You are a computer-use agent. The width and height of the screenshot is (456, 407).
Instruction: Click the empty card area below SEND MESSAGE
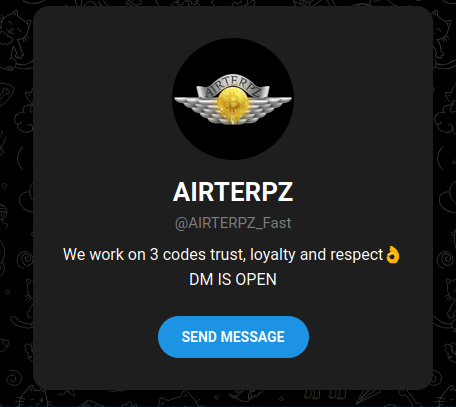233,373
